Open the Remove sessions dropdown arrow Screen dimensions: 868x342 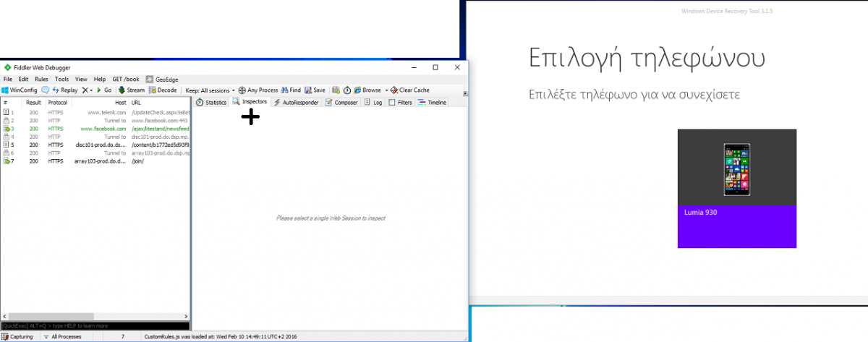92,90
